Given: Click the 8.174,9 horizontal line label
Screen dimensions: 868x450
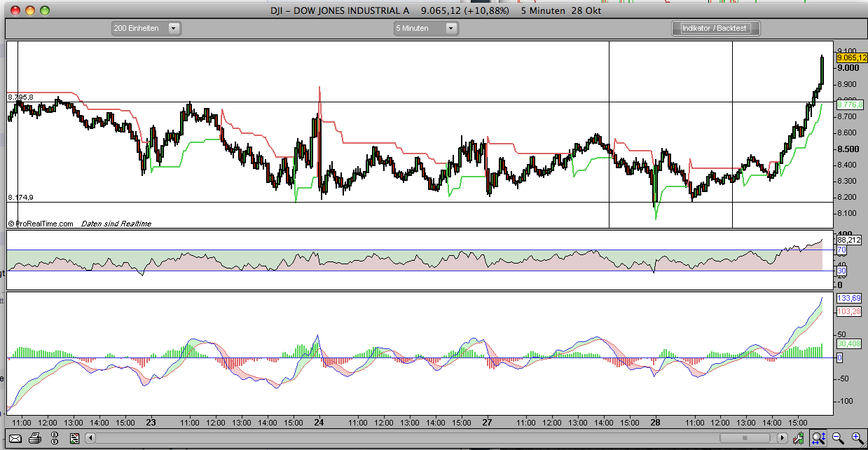Looking at the screenshot, I should point(20,198).
